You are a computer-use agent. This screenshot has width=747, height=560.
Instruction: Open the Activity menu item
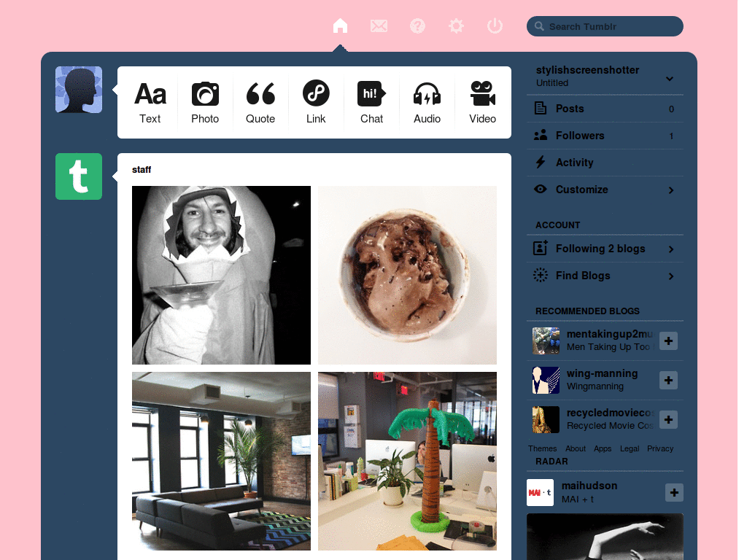click(605, 163)
